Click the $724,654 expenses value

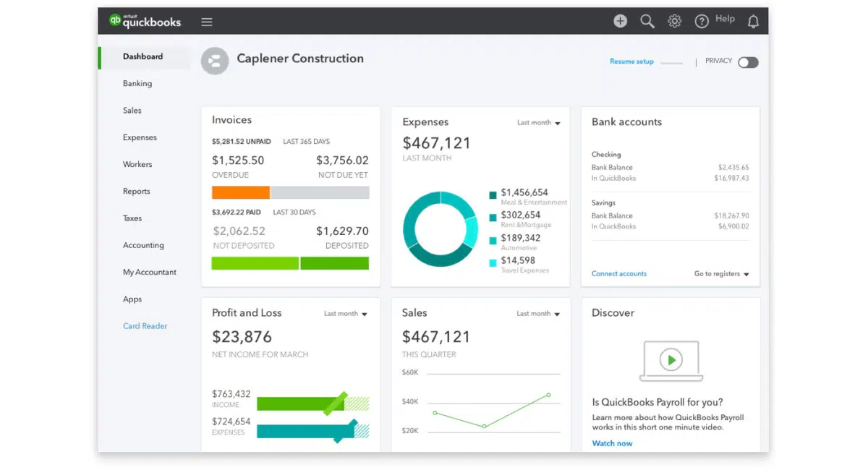click(231, 422)
